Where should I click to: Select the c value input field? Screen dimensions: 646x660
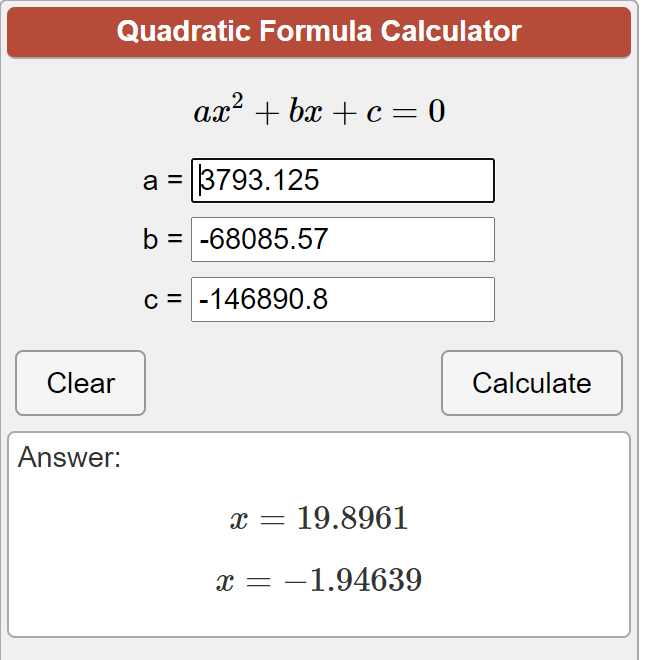click(343, 299)
